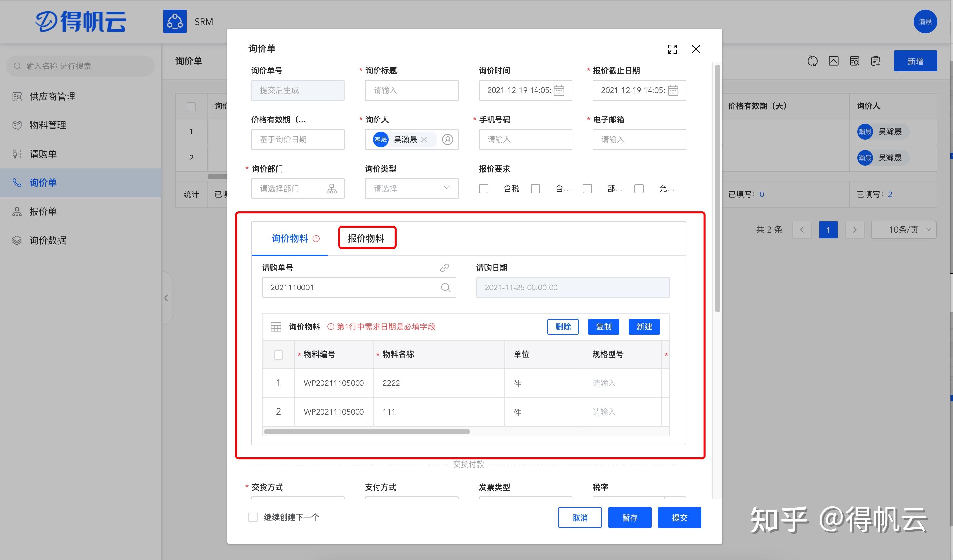Open the 报价单 section in the sidebar
Viewport: 953px width, 560px height.
pos(43,212)
